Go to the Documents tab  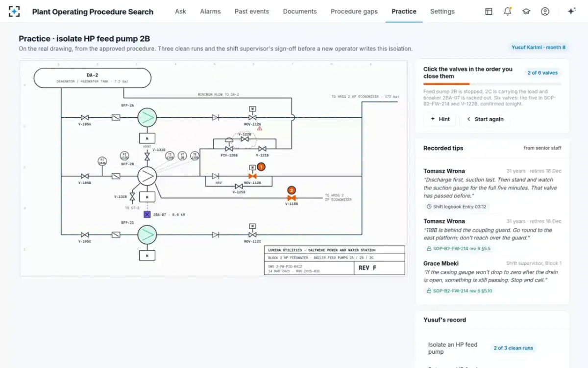(x=300, y=11)
